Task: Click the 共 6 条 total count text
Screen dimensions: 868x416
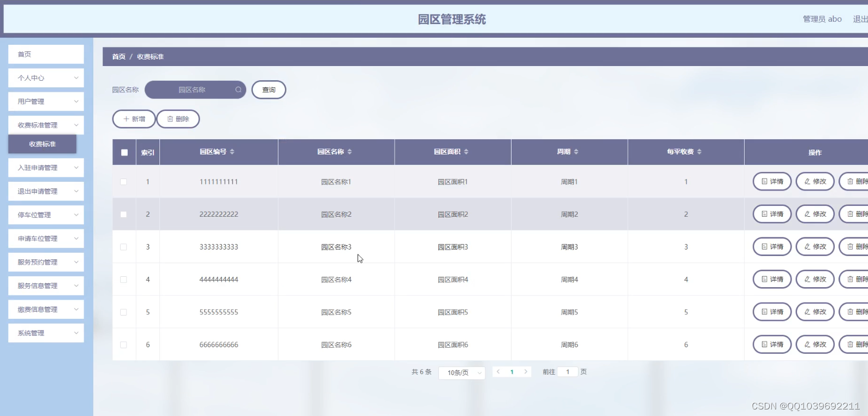Action: click(421, 372)
